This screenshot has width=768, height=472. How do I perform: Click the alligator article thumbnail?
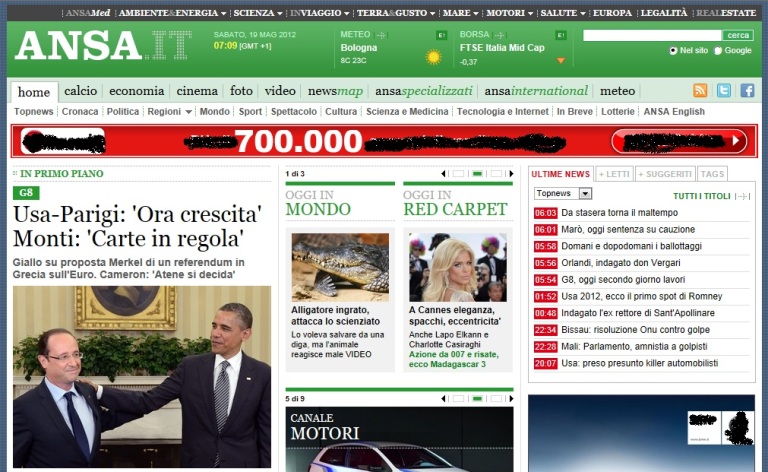[x=340, y=266]
